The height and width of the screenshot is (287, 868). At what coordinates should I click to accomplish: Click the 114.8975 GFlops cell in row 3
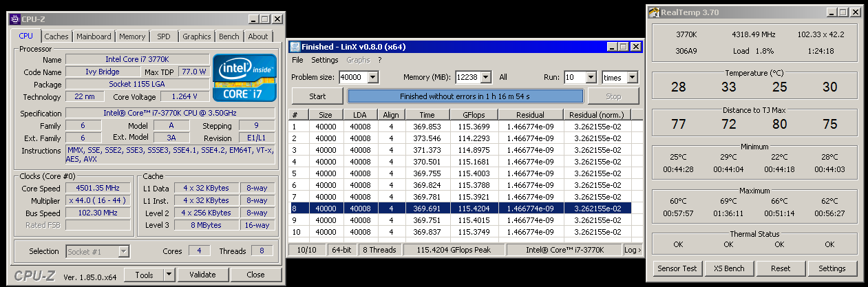(x=474, y=149)
